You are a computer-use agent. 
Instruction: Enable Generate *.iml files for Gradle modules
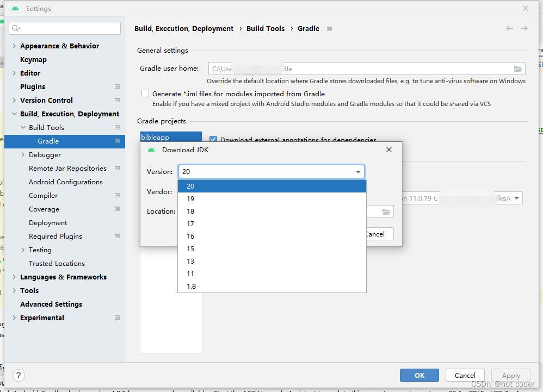(145, 93)
